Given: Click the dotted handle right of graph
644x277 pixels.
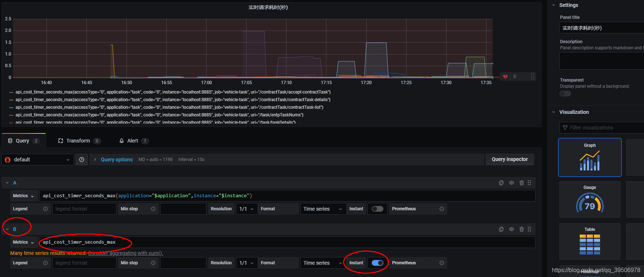Looking at the screenshot, I should pyautogui.click(x=533, y=77).
